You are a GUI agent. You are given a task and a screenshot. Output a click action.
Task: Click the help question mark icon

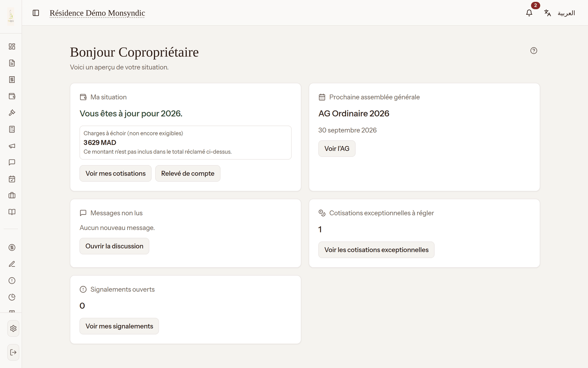534,51
